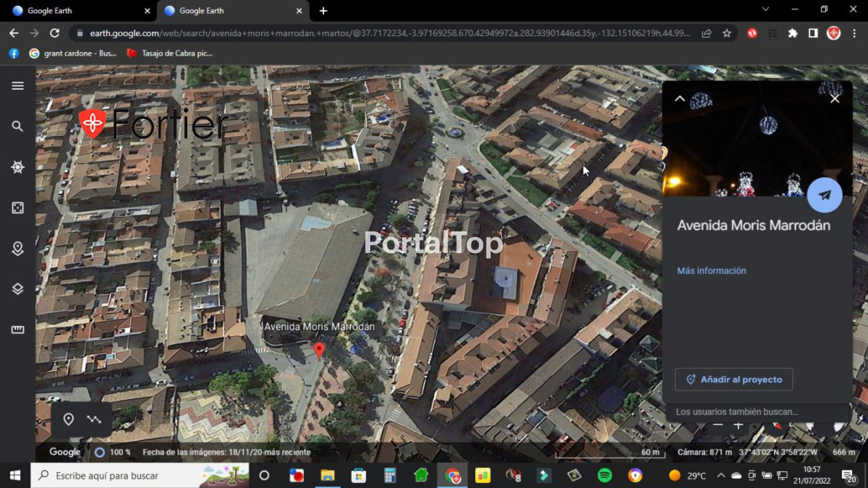The height and width of the screenshot is (488, 868).
Task: Fly to Avenida Moris Marrodán button
Action: click(824, 195)
